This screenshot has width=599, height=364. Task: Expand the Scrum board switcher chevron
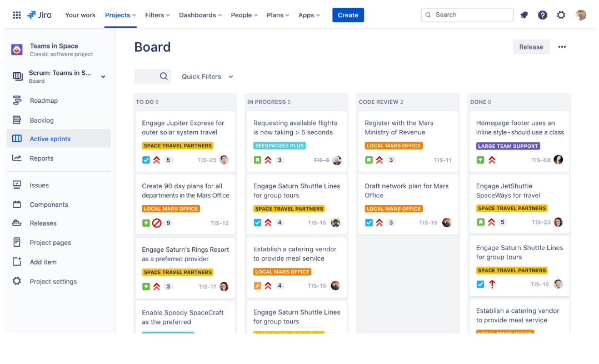pos(103,76)
